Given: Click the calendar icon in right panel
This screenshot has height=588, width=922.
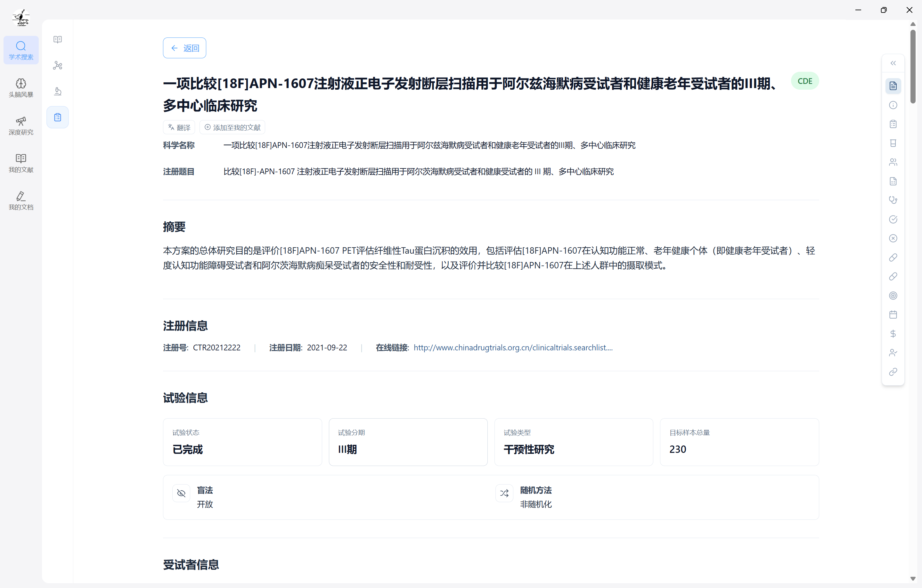Looking at the screenshot, I should pos(893,315).
